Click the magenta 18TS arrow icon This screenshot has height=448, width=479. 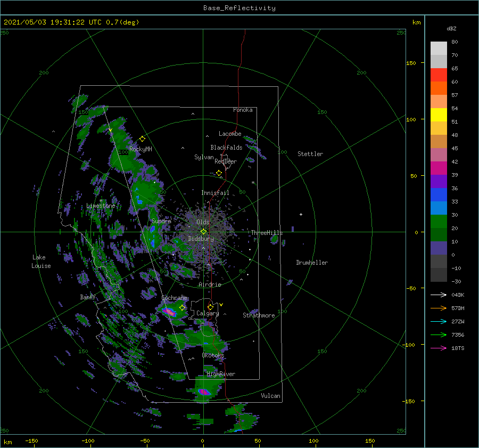click(439, 348)
